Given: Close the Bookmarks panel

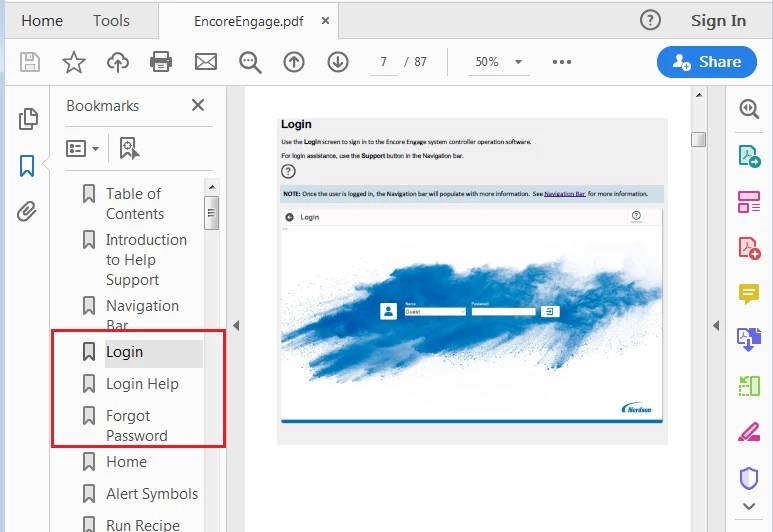Looking at the screenshot, I should tap(198, 105).
